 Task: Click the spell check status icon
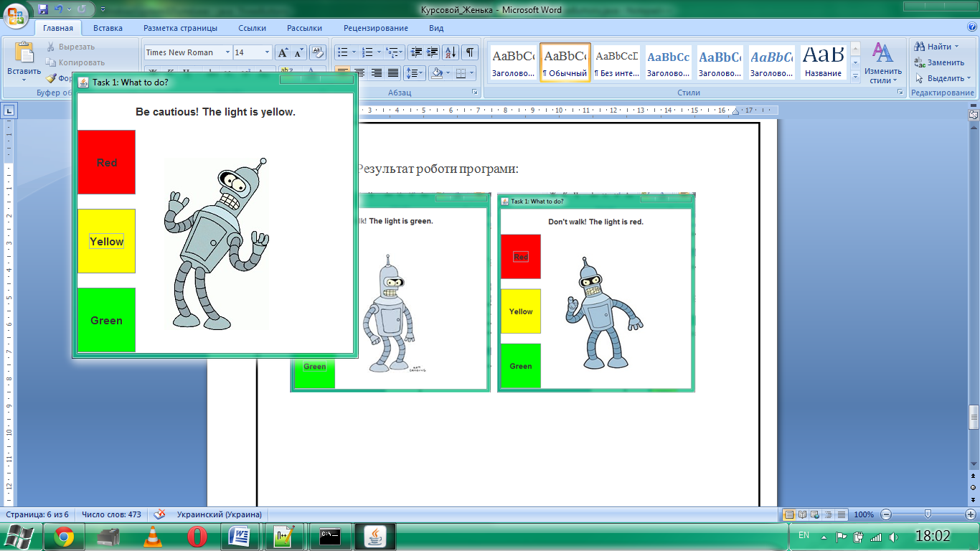tap(160, 514)
